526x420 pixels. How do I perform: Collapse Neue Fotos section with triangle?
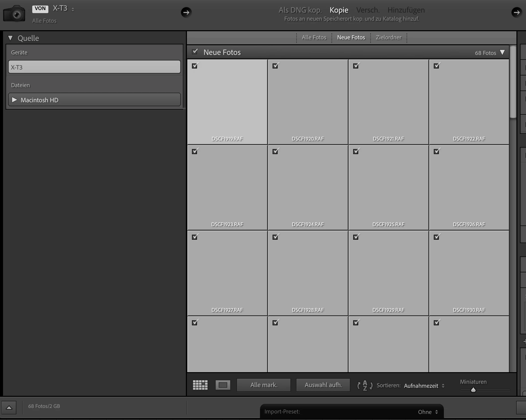502,52
